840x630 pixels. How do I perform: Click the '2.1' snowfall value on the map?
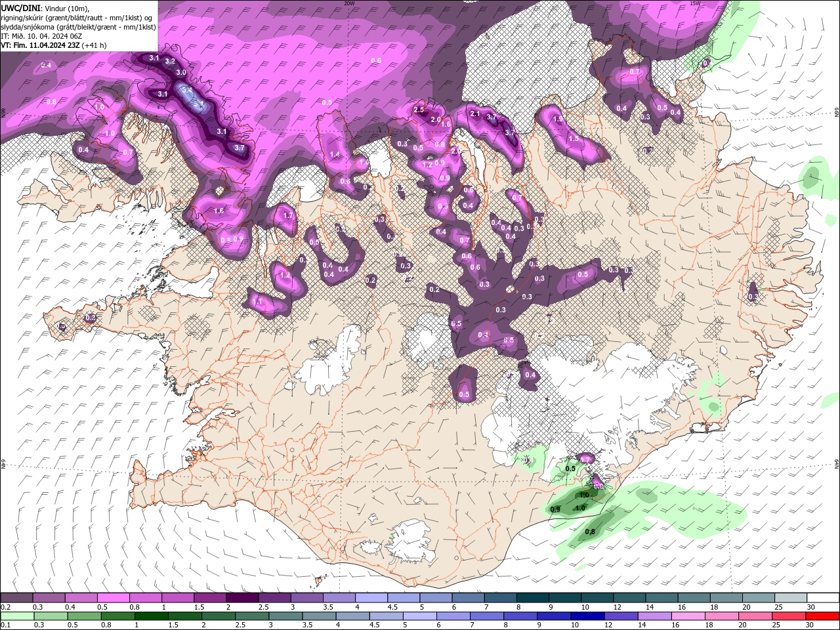(x=476, y=114)
